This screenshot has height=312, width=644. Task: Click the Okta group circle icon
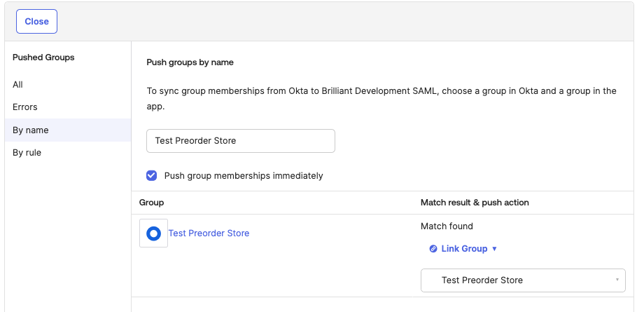153,233
